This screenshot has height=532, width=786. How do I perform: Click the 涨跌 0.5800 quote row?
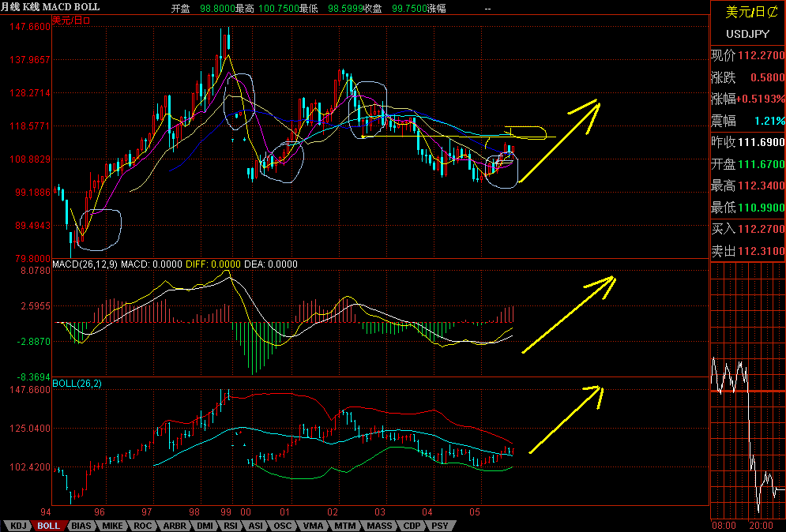tap(747, 77)
